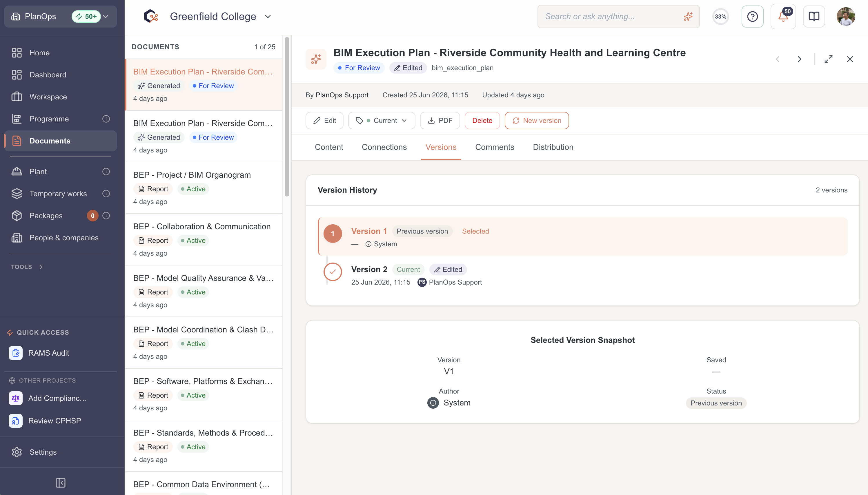Open Programme in sidebar

point(61,119)
